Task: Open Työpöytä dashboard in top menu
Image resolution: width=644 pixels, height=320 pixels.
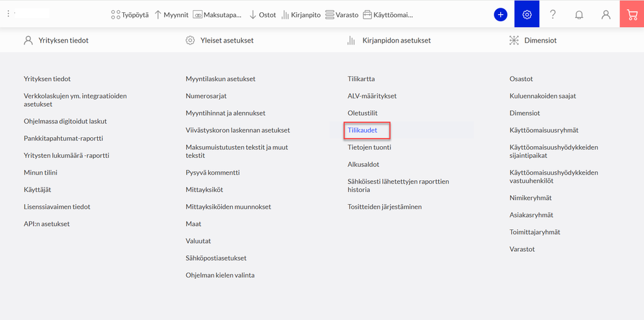Action: [x=130, y=15]
